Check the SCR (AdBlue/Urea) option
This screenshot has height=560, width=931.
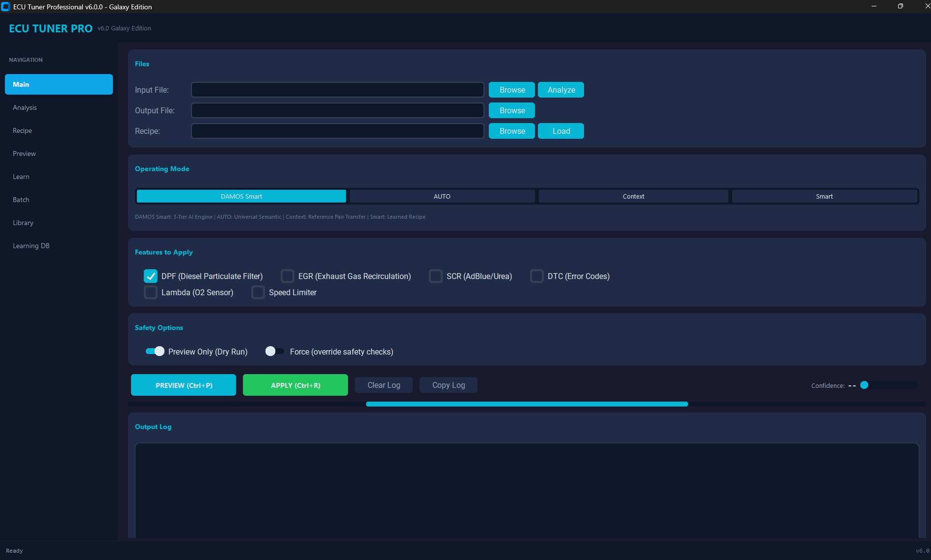(436, 276)
